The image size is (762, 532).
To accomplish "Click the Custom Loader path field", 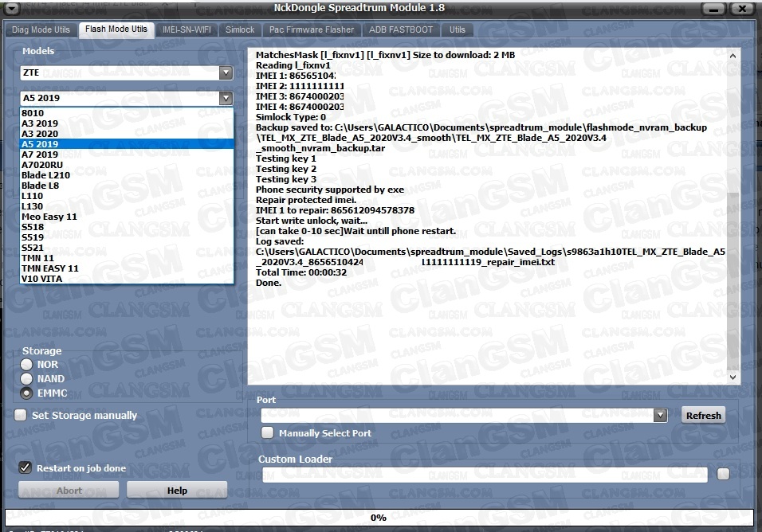I will 485,475.
